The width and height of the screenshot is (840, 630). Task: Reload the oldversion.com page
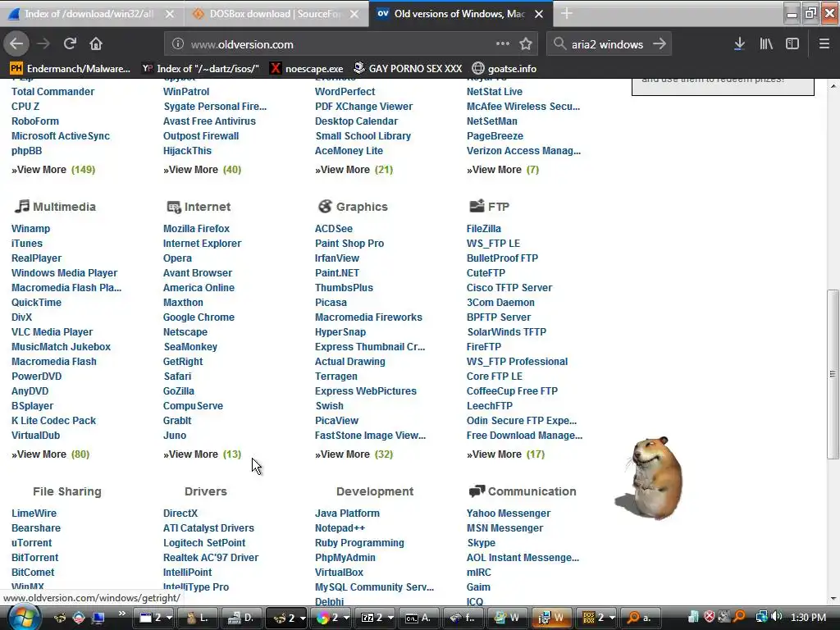pos(70,43)
